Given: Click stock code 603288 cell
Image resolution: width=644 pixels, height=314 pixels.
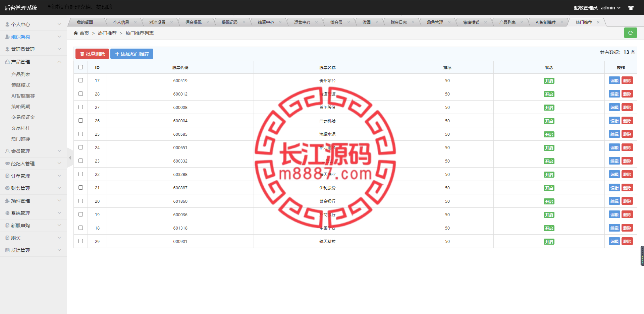Looking at the screenshot, I should point(180,174).
